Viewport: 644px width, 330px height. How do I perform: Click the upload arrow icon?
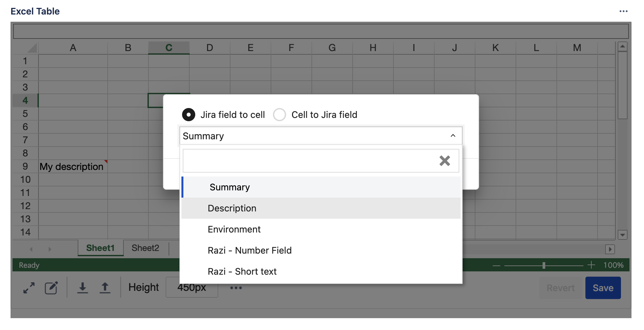point(105,288)
